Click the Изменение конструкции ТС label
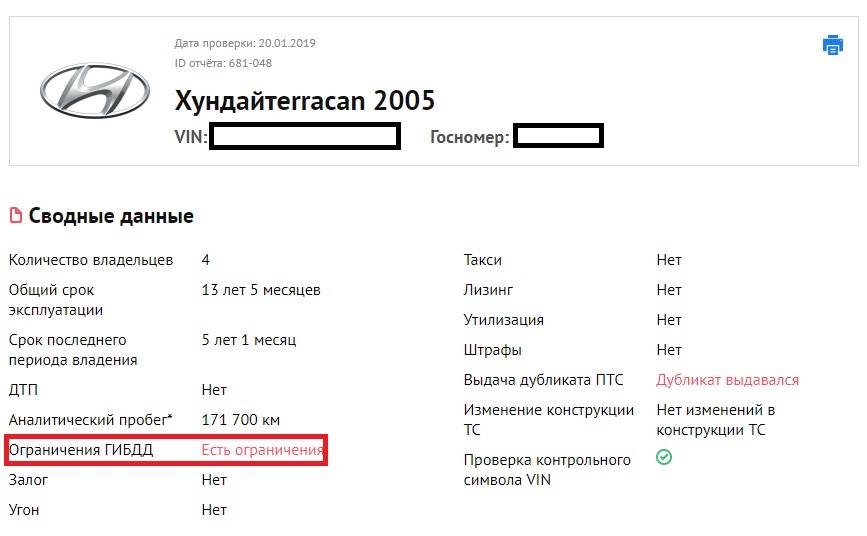Screen dimensions: 867x536 coord(549,419)
